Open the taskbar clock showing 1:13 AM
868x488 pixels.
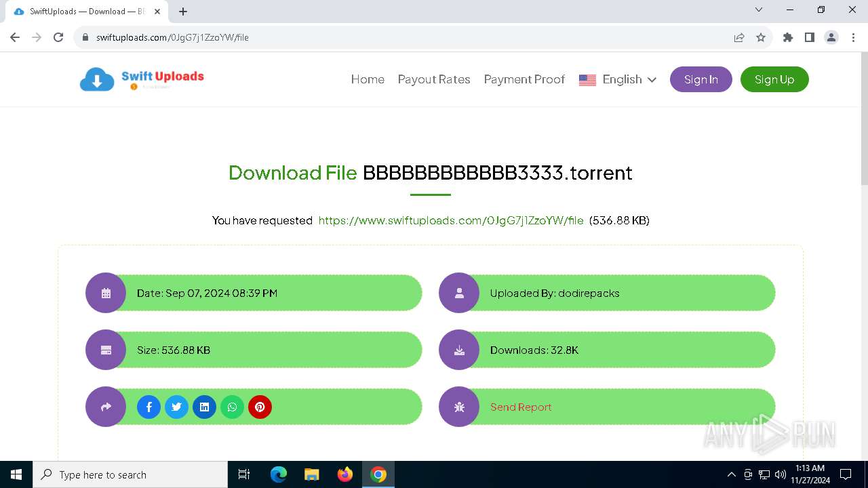(810, 474)
